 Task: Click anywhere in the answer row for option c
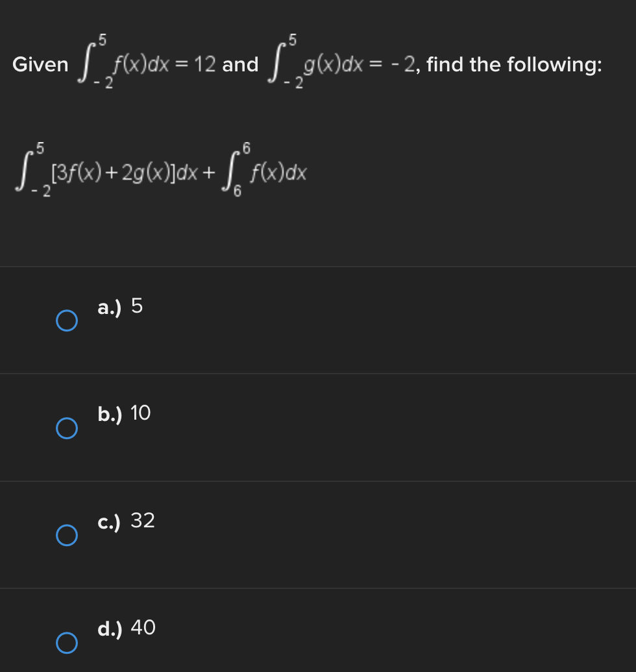[318, 535]
